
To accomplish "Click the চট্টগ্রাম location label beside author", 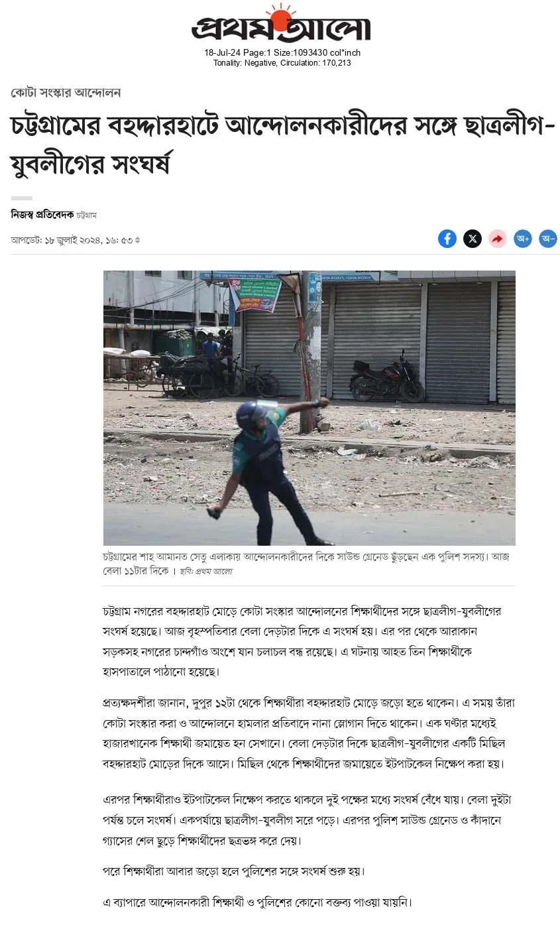I will (87, 216).
